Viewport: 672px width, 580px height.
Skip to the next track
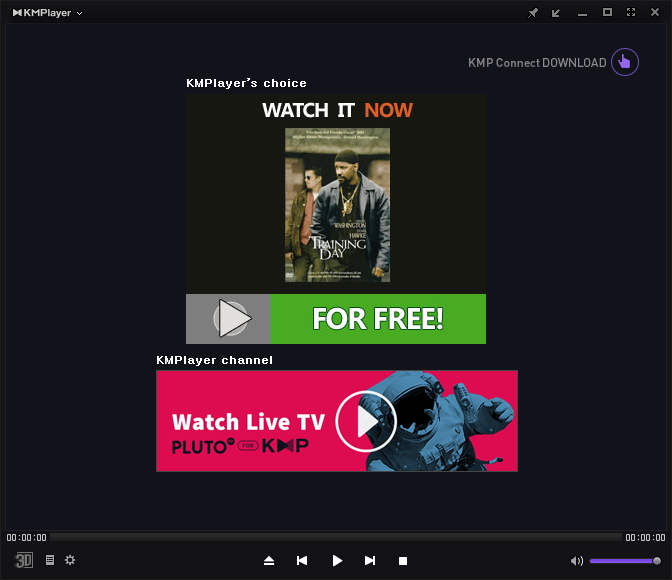pyautogui.click(x=370, y=561)
